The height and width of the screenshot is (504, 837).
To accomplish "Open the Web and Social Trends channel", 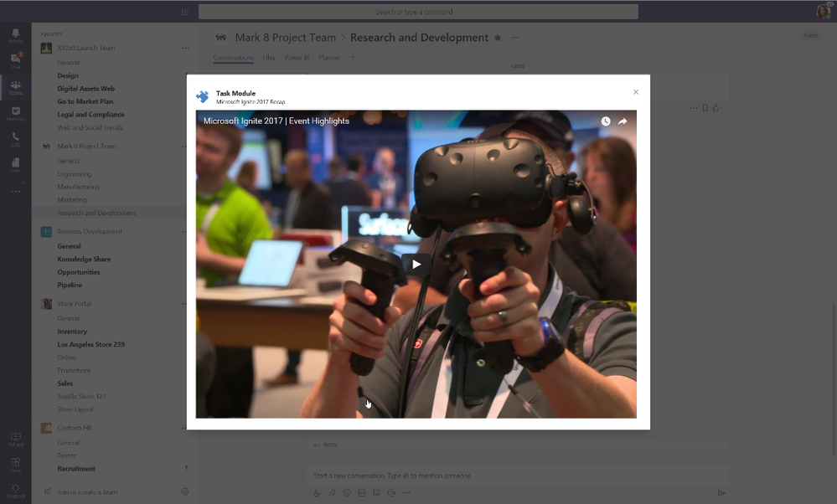I will [90, 127].
